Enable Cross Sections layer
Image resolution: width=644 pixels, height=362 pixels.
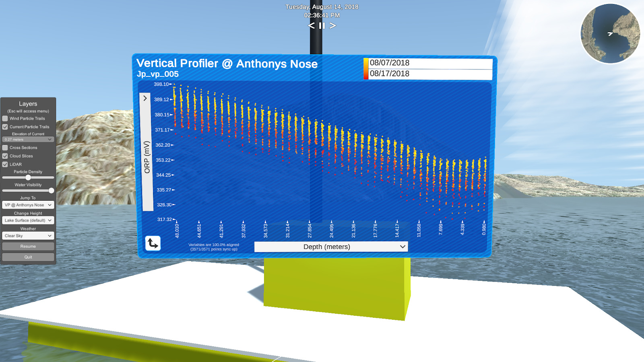click(5, 148)
